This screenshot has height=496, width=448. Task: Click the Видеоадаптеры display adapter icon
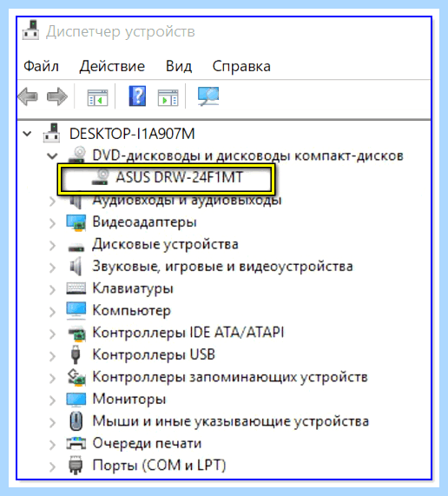click(76, 222)
